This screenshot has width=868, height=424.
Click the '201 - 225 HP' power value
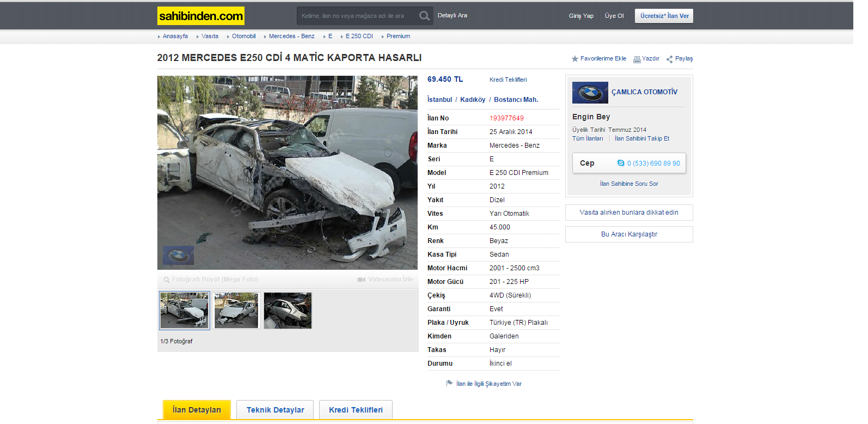509,282
